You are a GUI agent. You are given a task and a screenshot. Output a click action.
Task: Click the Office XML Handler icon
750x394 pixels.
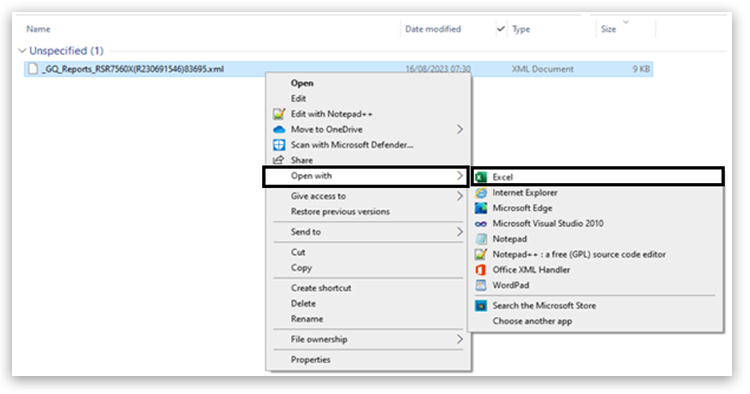pos(481,270)
